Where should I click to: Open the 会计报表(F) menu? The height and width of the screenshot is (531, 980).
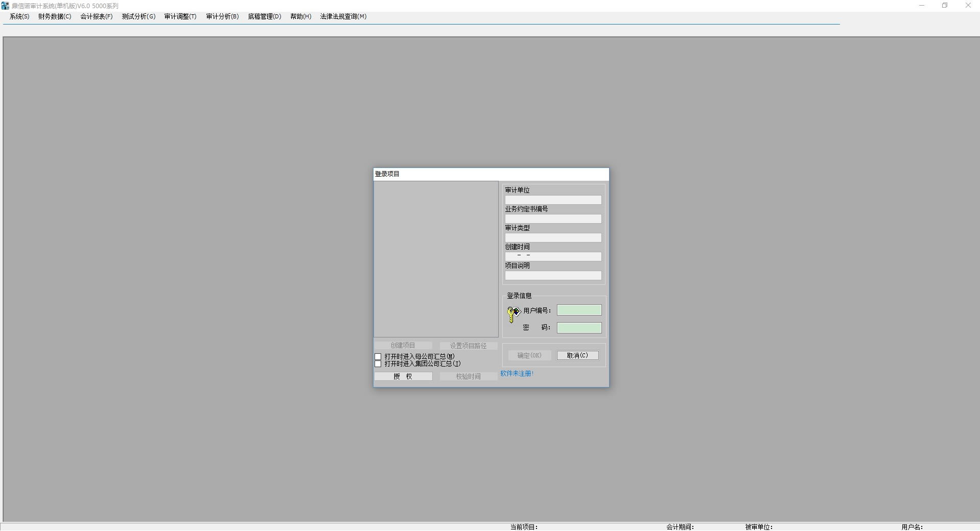click(x=97, y=16)
